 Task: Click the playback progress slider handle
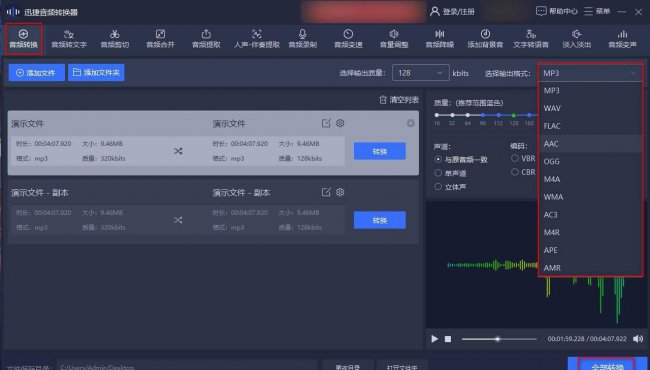(497, 339)
